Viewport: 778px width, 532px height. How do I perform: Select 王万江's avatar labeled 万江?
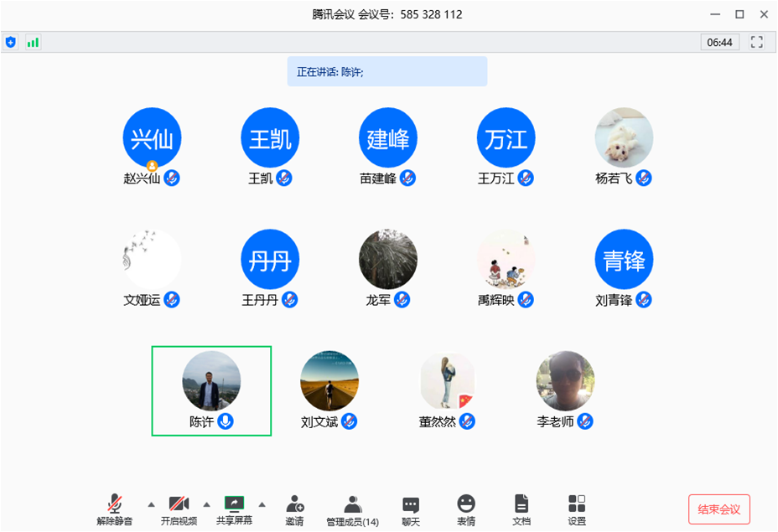click(506, 138)
